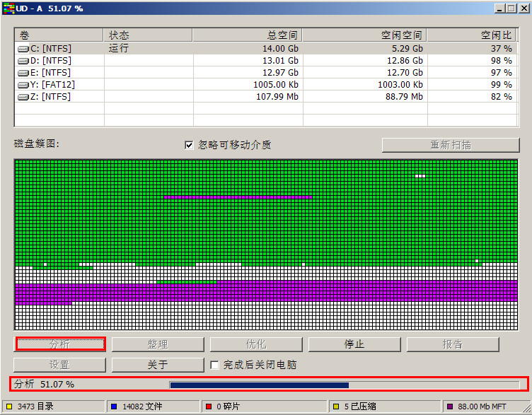Select D: [NTFS] volume row text
The height and width of the screenshot is (415, 532).
coord(51,61)
